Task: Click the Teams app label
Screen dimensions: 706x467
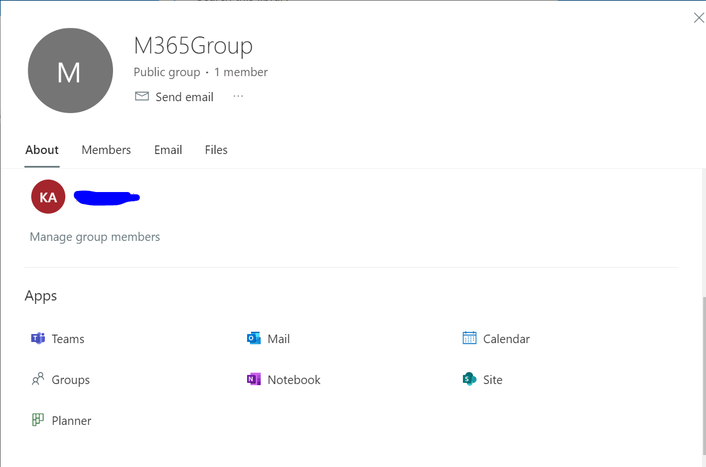Action: coord(68,339)
